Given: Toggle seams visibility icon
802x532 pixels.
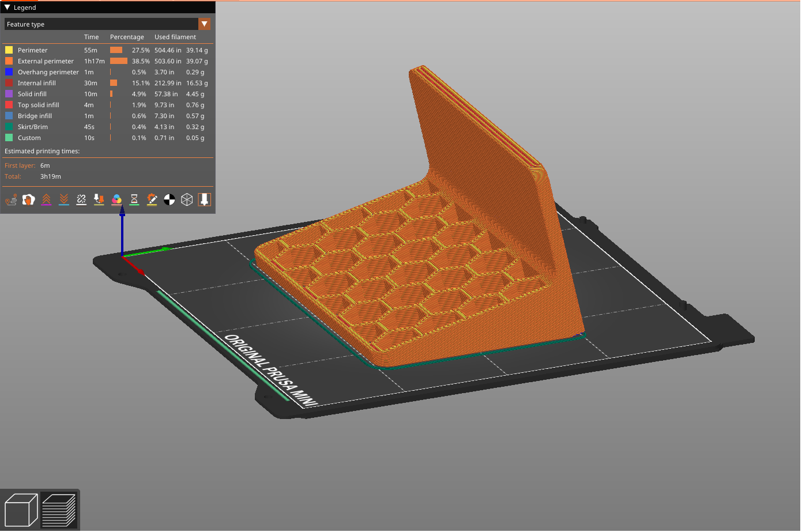Looking at the screenshot, I should pos(81,200).
